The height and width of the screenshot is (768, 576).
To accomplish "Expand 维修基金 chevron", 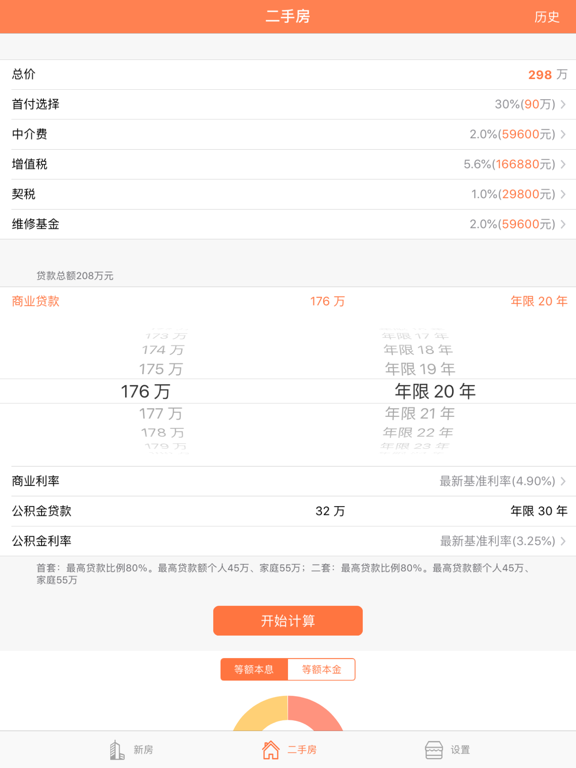I will click(563, 224).
